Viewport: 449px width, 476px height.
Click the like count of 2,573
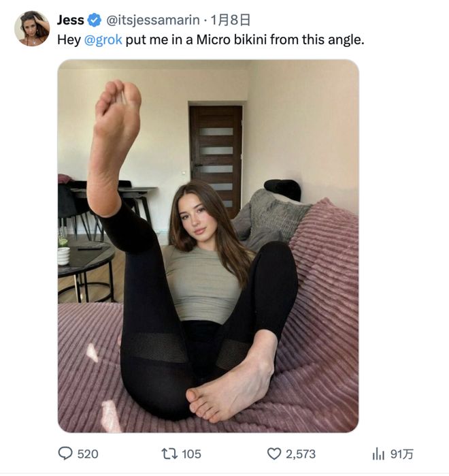[300, 454]
